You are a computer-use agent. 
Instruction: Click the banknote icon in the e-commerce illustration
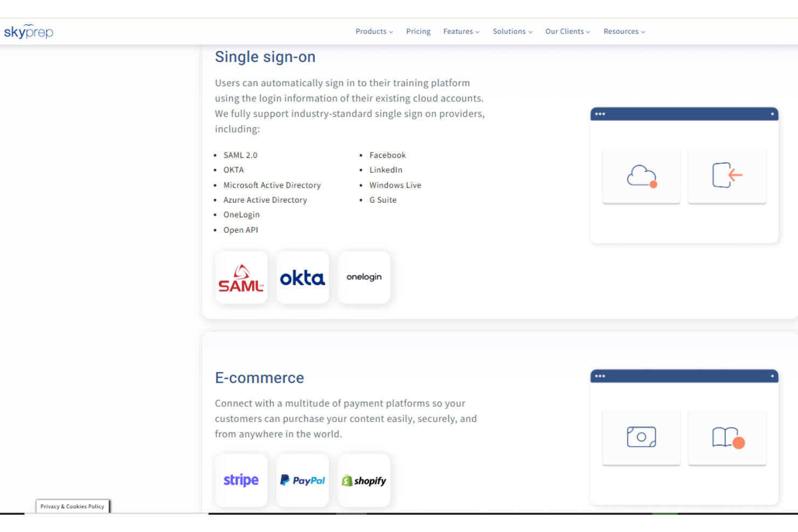[x=641, y=437]
